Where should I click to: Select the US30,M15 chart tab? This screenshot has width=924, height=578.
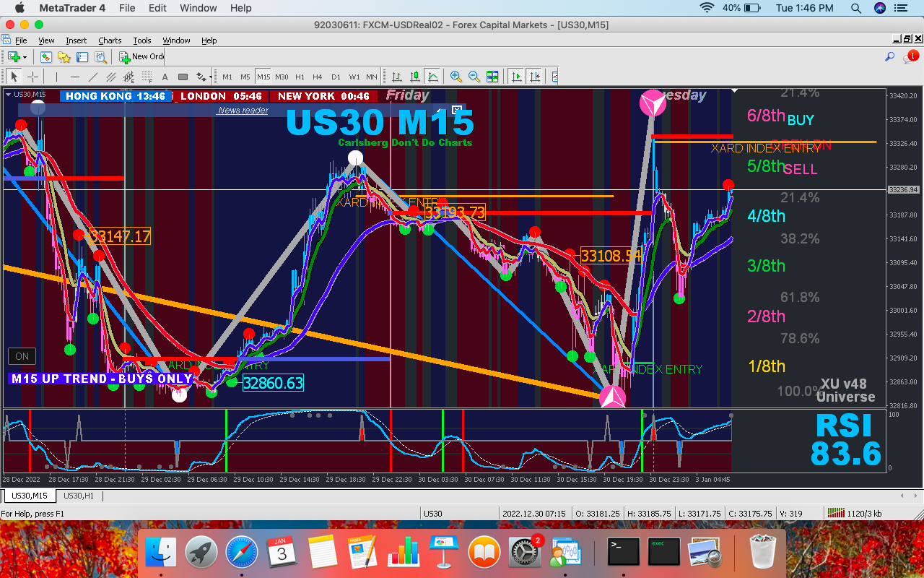[x=30, y=496]
